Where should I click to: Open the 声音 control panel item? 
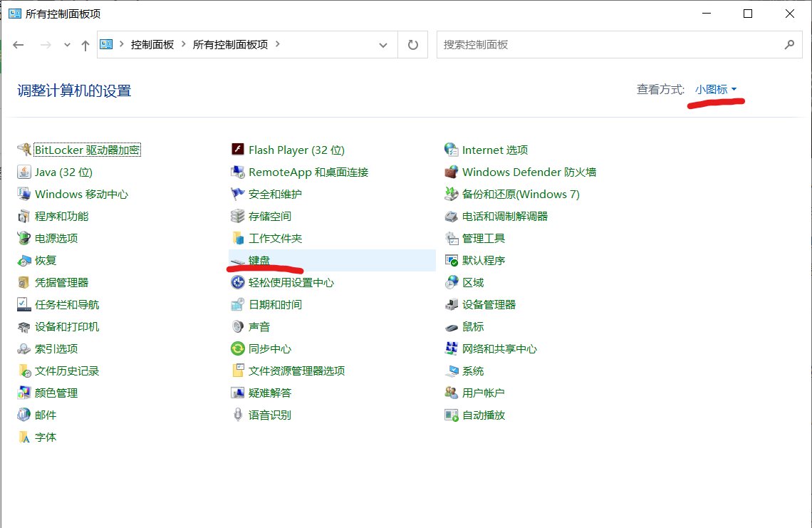259,326
